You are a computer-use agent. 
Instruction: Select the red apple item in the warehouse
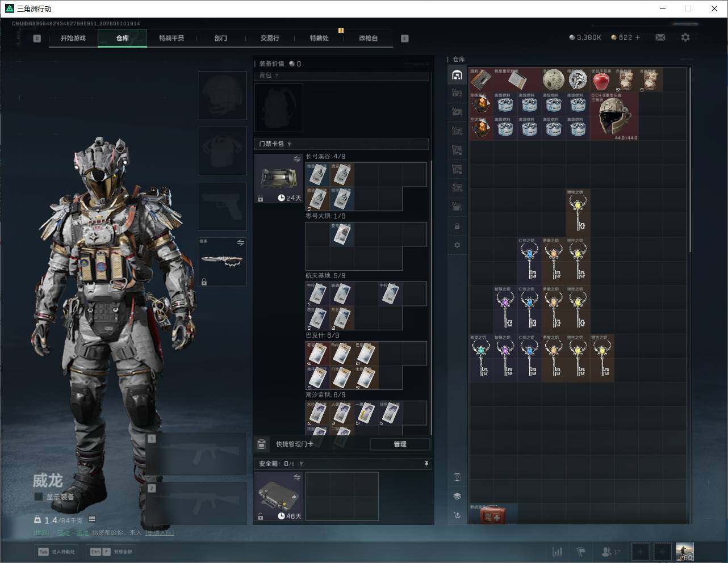601,81
